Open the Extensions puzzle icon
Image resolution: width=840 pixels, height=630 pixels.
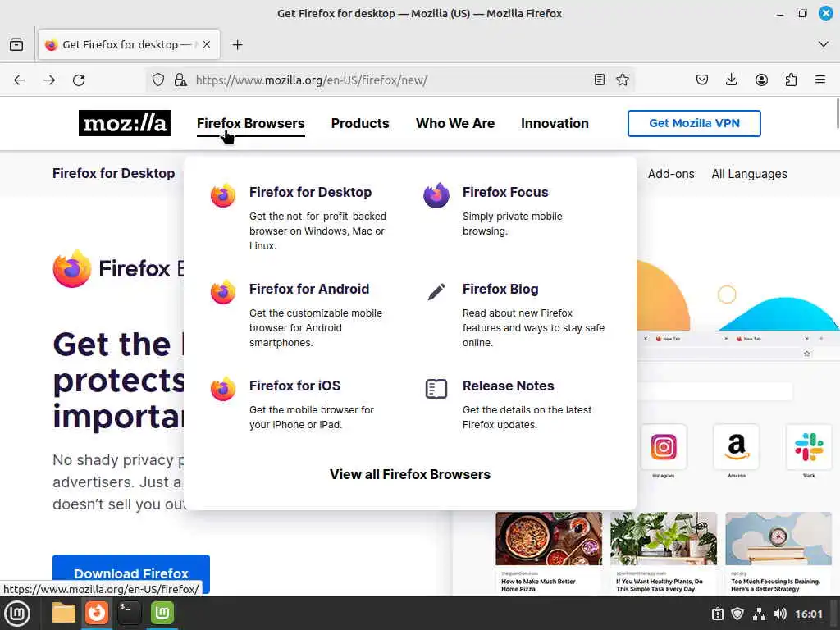point(791,80)
